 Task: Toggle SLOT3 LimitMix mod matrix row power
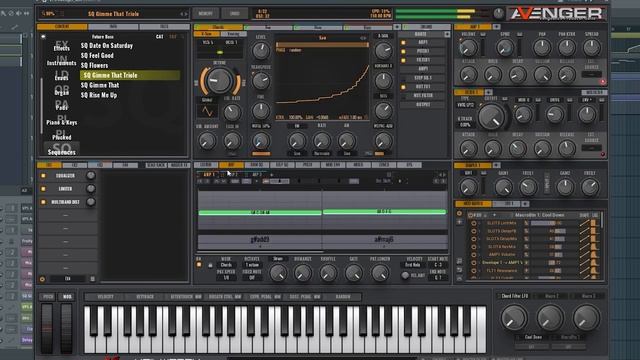(473, 223)
